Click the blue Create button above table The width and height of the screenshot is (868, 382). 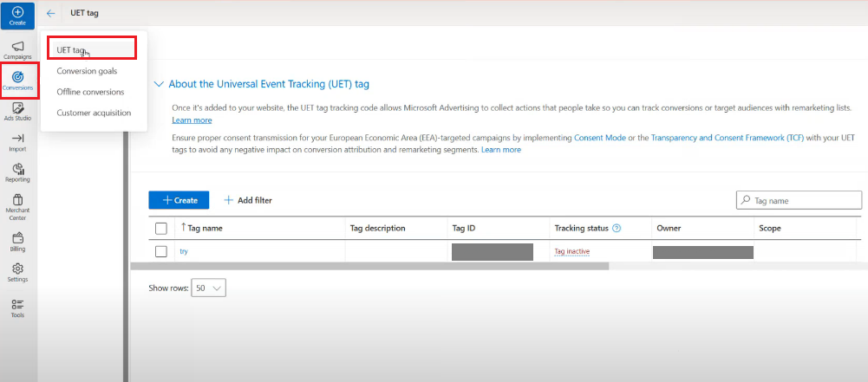click(x=179, y=200)
